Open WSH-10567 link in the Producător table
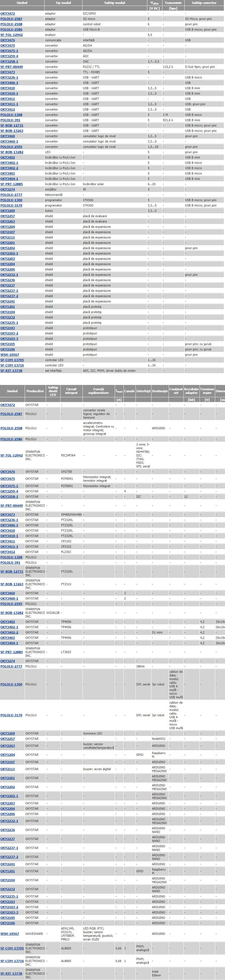The height and width of the screenshot is (980, 225). tap(10, 934)
